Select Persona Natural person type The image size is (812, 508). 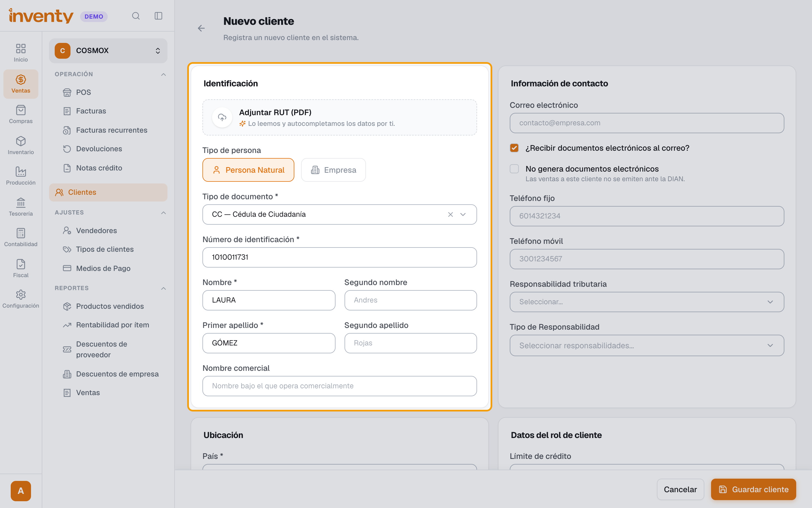coord(248,170)
